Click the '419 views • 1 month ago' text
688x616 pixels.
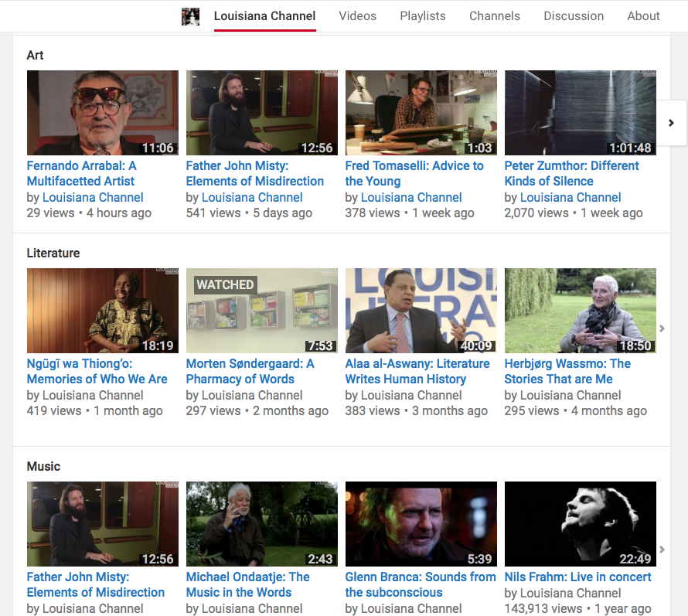point(95,411)
